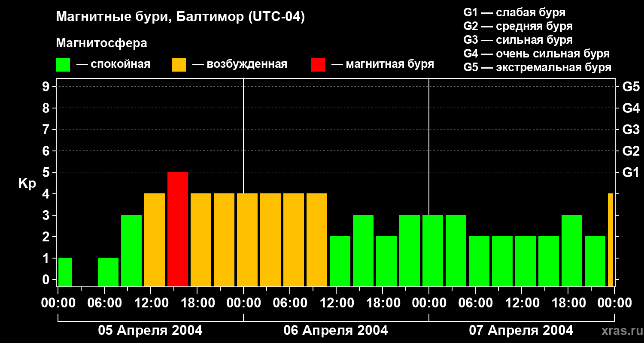
Task: Click the first green bar at 00:00 April 5
Action: [x=65, y=272]
